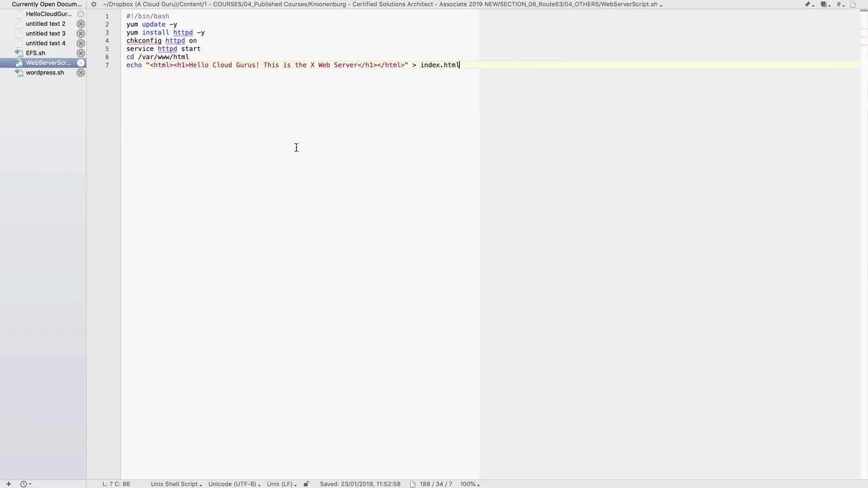Click the document icon at top right
The height and width of the screenshot is (488, 868).
(x=853, y=5)
